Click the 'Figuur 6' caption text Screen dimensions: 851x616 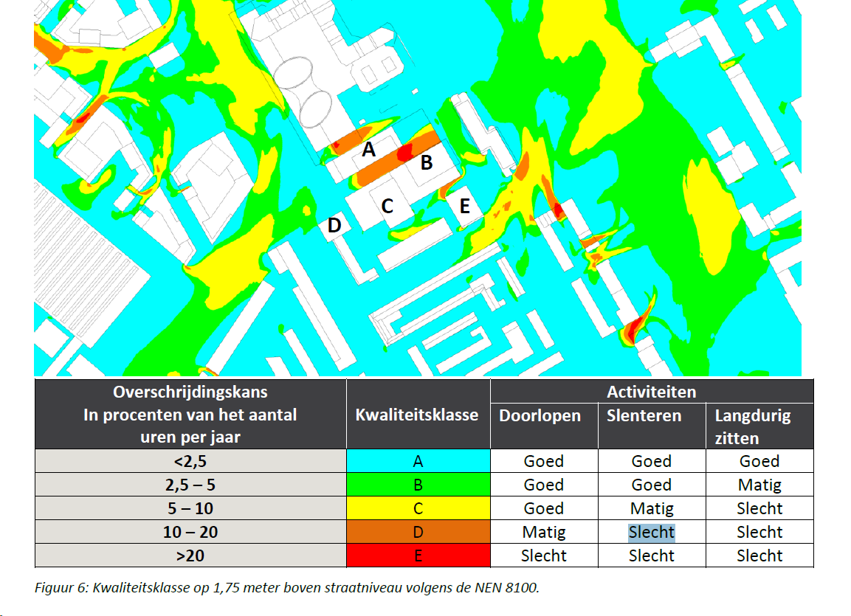(287, 588)
